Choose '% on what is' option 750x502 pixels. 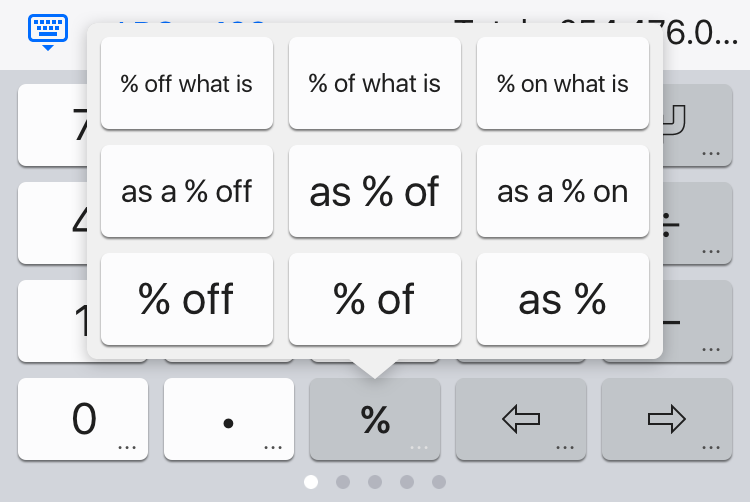(x=563, y=84)
